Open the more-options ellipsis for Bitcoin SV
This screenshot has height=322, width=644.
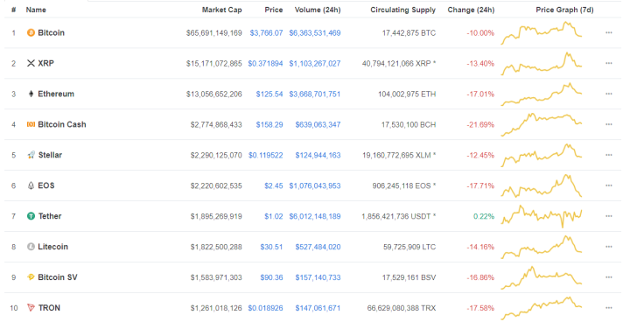(609, 277)
